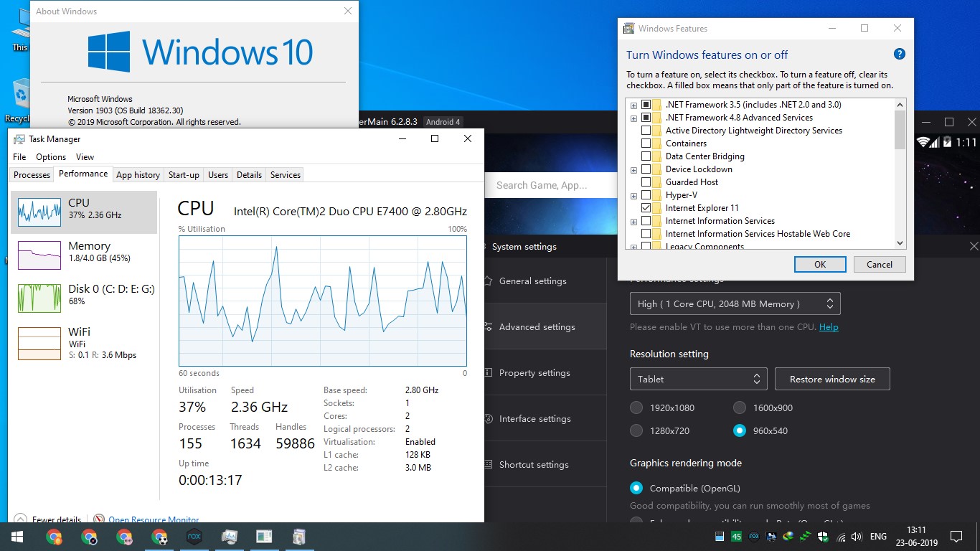Check Internet Information Services Hostable Web Core
The height and width of the screenshot is (551, 980).
(x=646, y=234)
